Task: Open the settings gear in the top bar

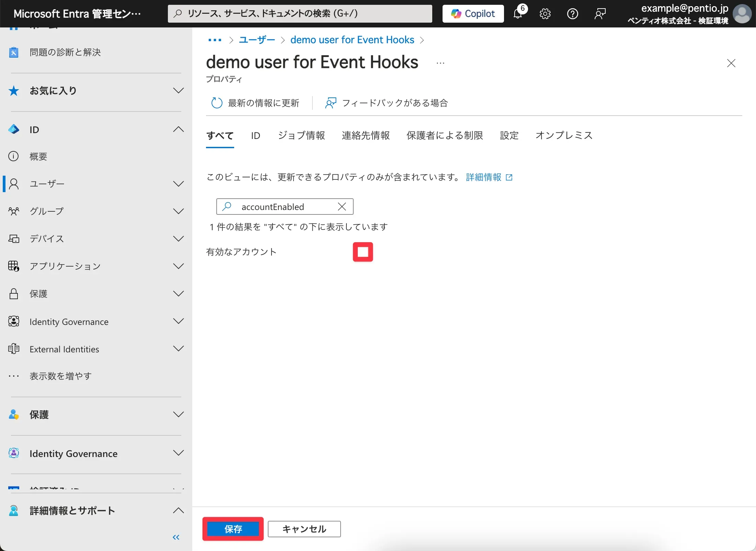Action: pos(545,14)
